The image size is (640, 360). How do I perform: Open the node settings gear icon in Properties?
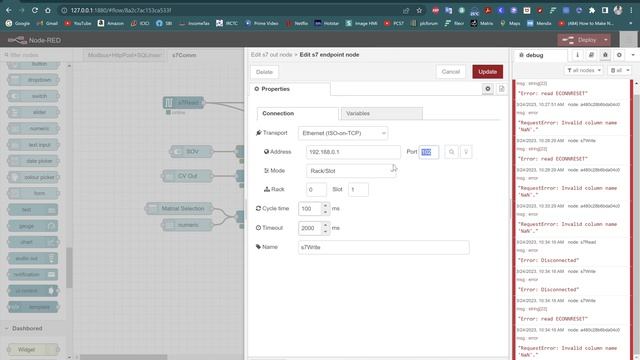(x=487, y=89)
